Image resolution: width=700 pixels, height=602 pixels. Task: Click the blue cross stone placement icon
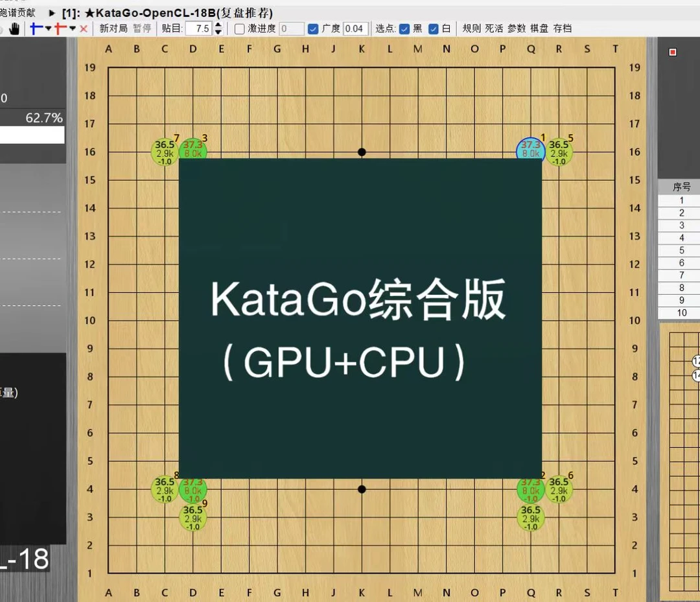coord(34,28)
